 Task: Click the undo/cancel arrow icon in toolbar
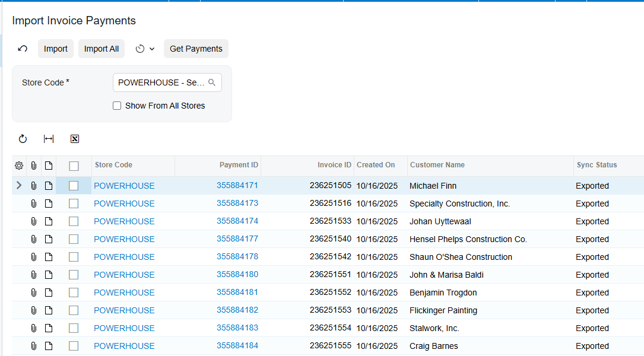click(x=23, y=49)
